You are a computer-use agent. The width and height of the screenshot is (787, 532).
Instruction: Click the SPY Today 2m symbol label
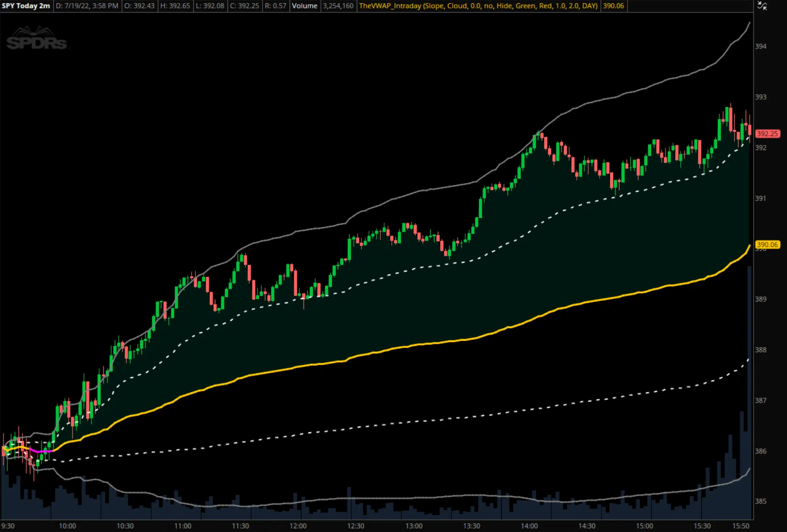tap(26, 6)
